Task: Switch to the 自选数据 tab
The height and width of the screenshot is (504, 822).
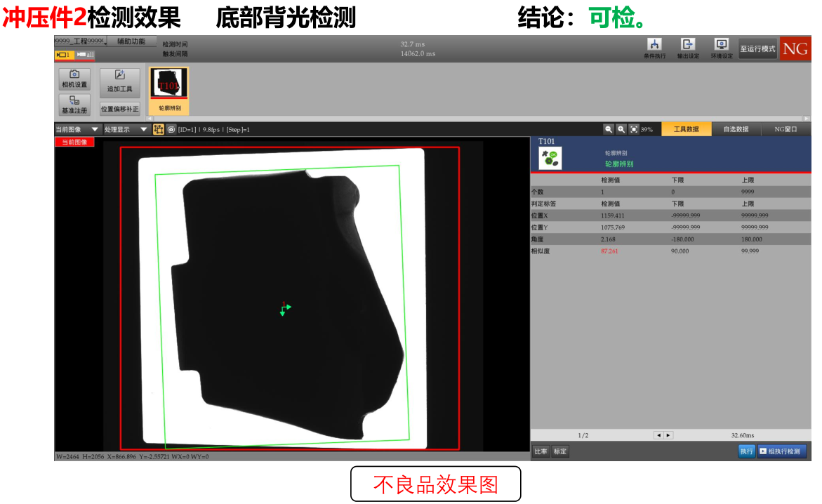Action: [x=736, y=129]
